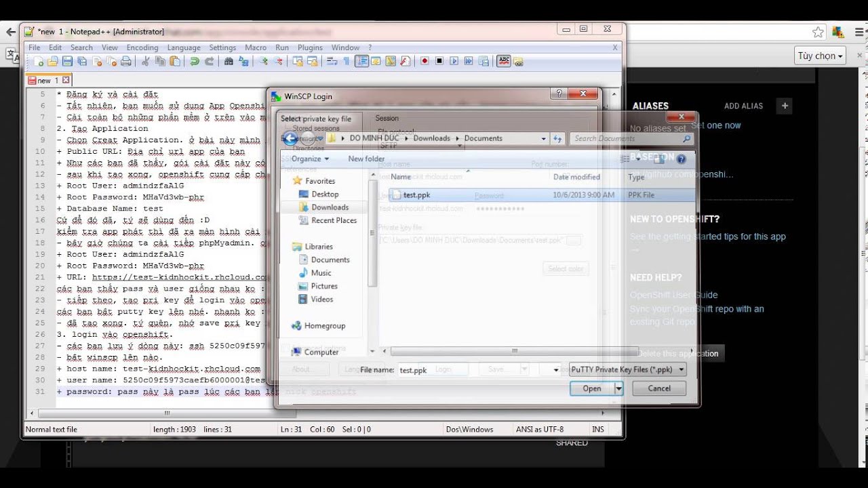Open the Tùy chọn dropdown in browser
The height and width of the screenshot is (488, 868).
point(821,56)
